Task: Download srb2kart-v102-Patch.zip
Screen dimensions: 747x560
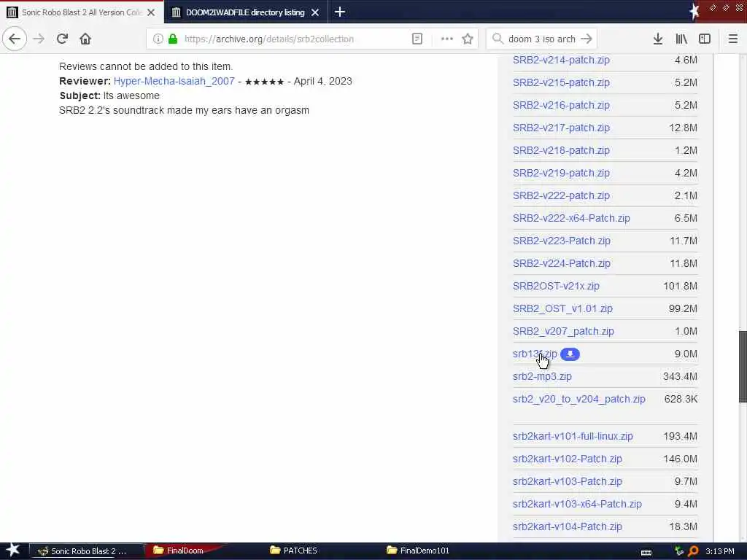Action: click(568, 459)
